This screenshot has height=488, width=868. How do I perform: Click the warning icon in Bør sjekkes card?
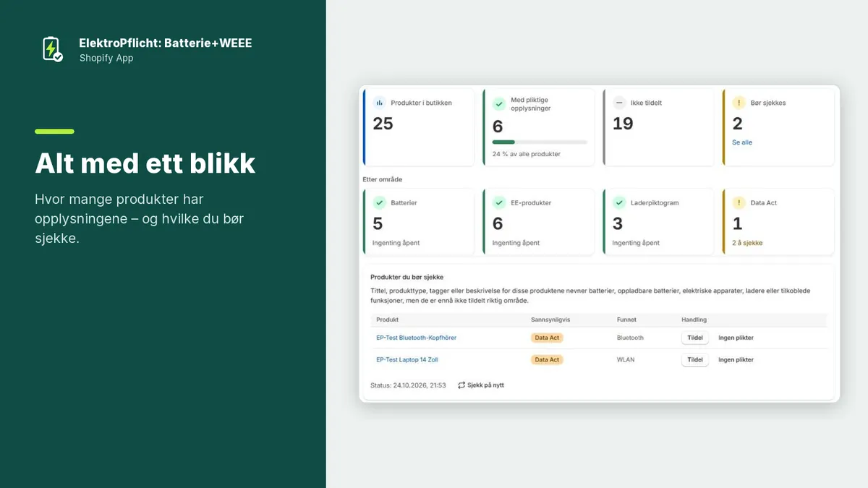[x=739, y=103]
